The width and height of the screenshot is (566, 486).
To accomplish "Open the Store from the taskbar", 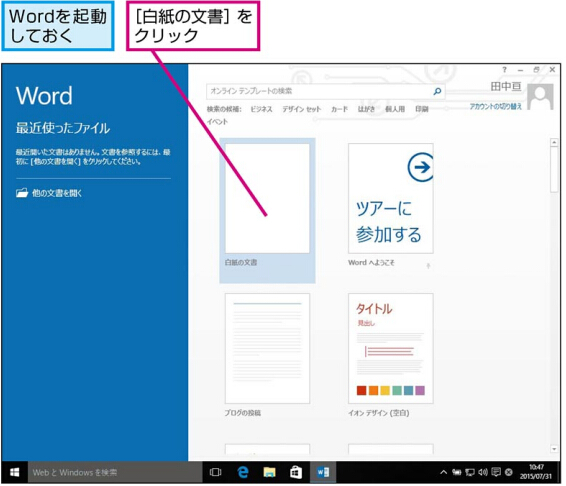I will pyautogui.click(x=296, y=472).
